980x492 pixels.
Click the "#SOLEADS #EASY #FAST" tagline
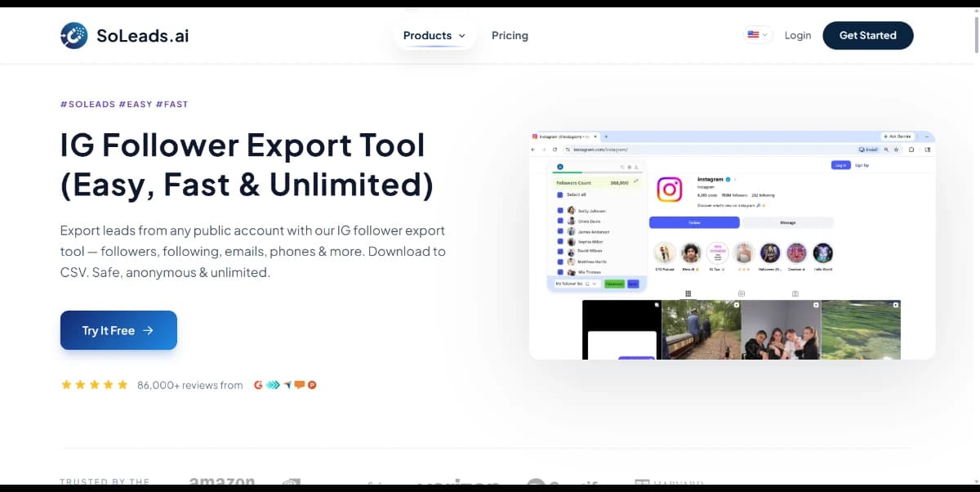(x=124, y=105)
